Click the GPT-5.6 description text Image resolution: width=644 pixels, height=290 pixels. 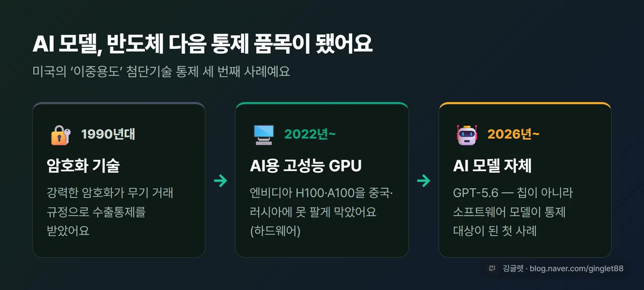(513, 211)
